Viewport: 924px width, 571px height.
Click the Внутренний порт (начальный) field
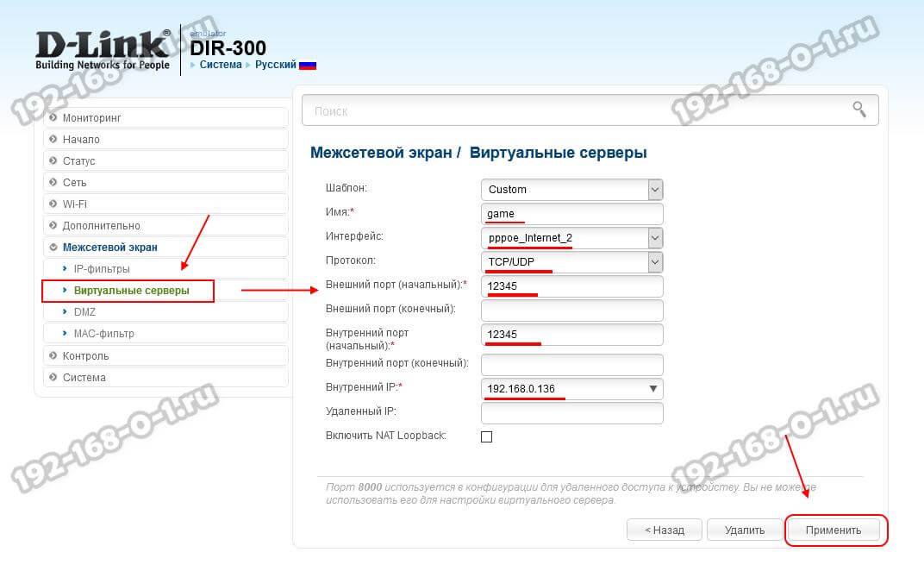pyautogui.click(x=572, y=335)
